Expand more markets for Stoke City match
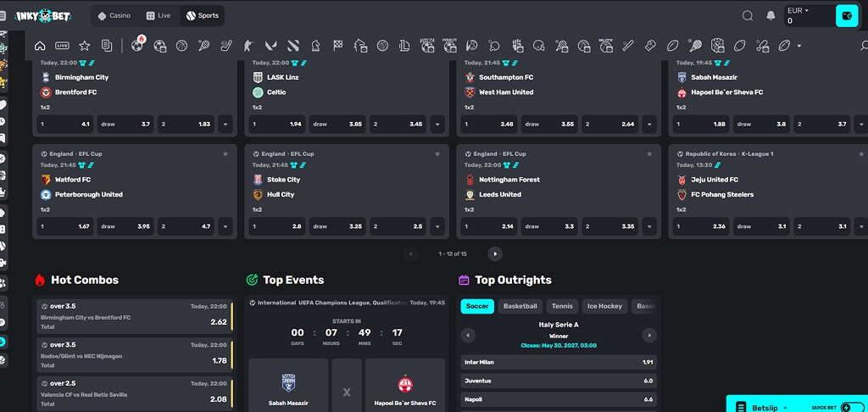868x412 pixels. (x=437, y=226)
